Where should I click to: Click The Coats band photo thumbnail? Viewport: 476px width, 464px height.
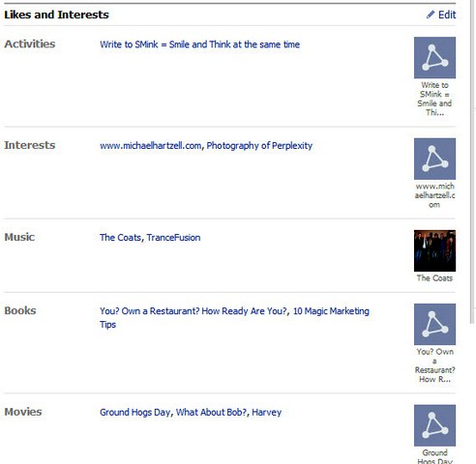[x=434, y=250]
